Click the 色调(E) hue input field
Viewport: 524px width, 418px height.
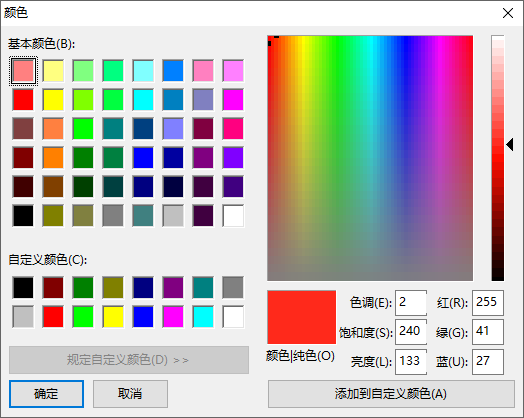coord(411,303)
